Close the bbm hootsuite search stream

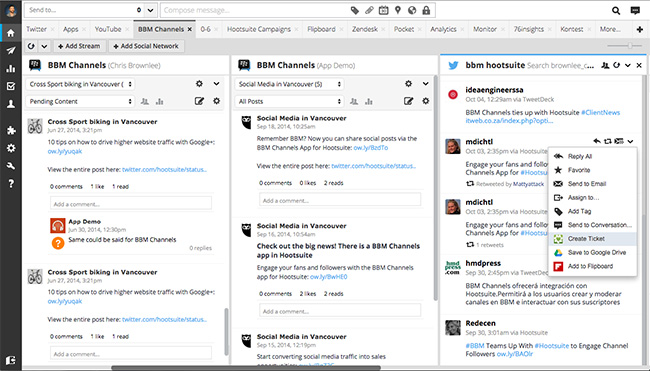639,65
